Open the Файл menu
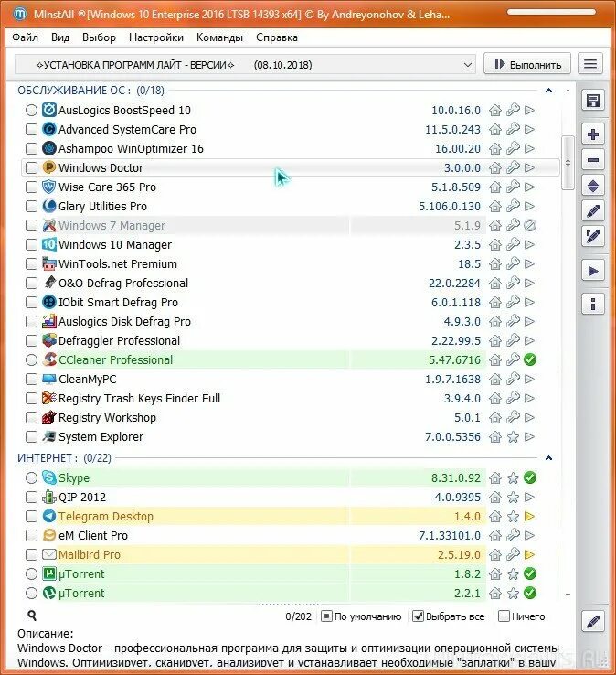The image size is (616, 675). tap(25, 37)
